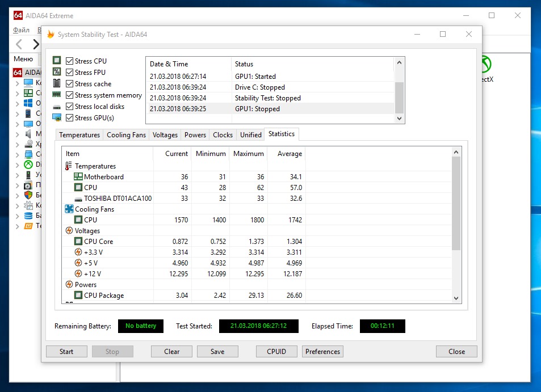Uncheck the Stress GPU(s) checkbox
Image resolution: width=541 pixels, height=392 pixels.
pos(69,118)
